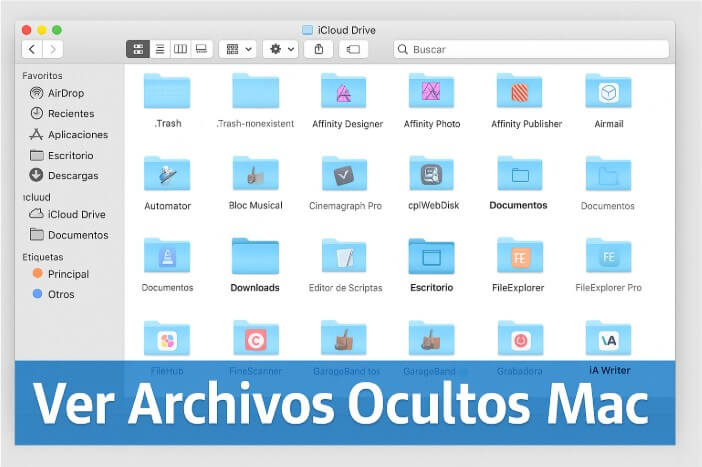Go forward with the right arrow button
Screen dimensions: 702x467
point(53,49)
